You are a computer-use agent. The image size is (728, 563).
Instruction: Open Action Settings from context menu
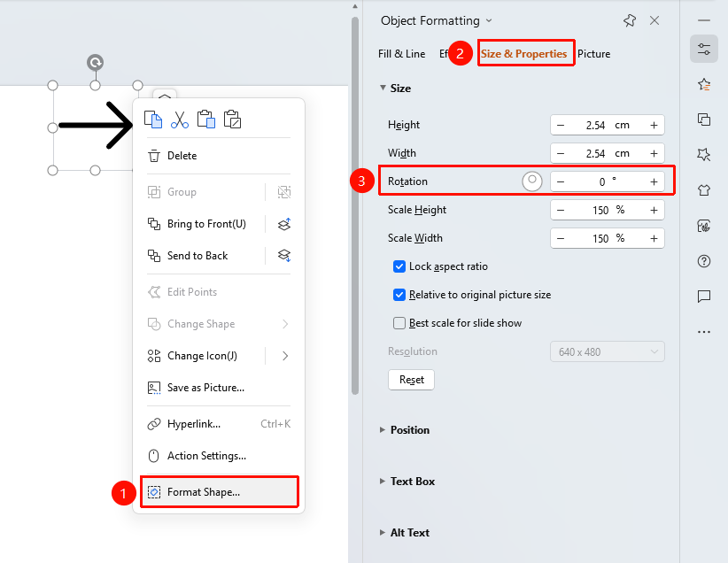click(x=219, y=456)
